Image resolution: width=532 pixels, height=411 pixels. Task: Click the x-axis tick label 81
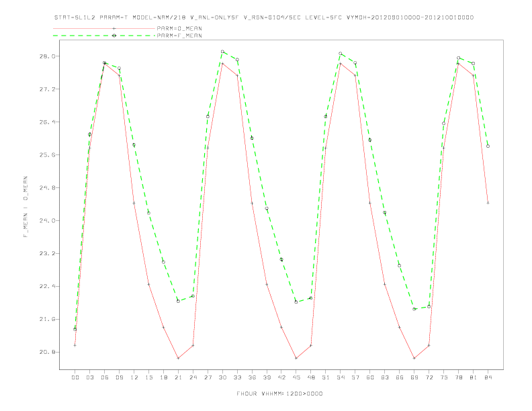[474, 377]
